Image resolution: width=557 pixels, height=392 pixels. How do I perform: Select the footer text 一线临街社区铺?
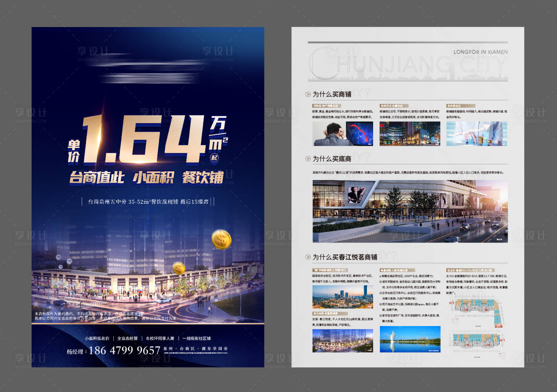196,338
